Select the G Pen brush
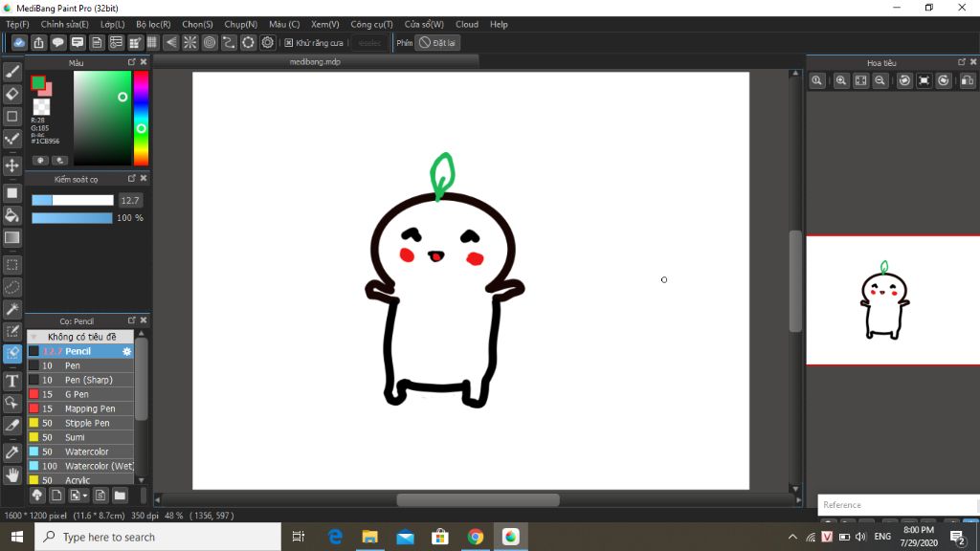 click(80, 394)
